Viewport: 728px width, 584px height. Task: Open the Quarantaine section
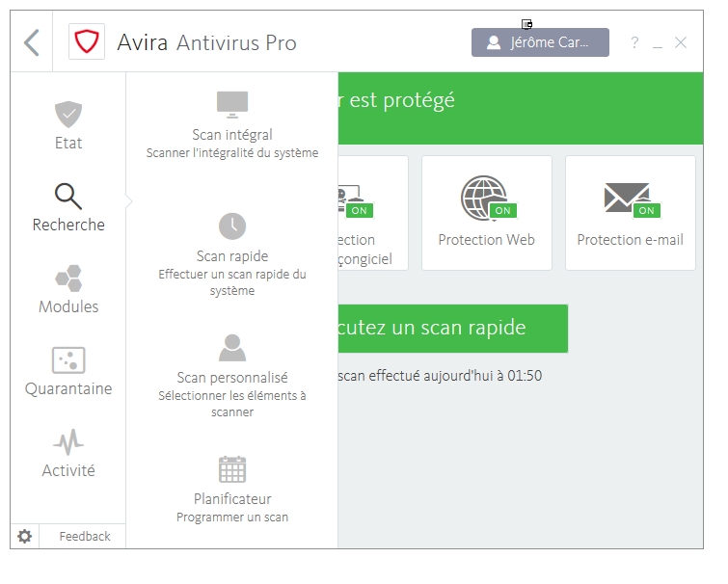(x=68, y=372)
